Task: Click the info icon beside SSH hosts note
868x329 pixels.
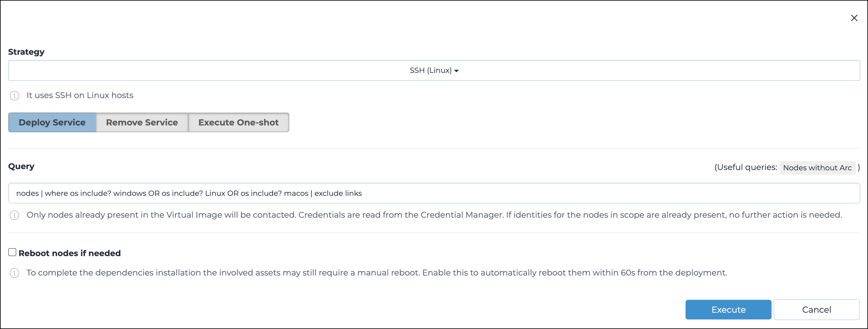Action: pos(14,96)
